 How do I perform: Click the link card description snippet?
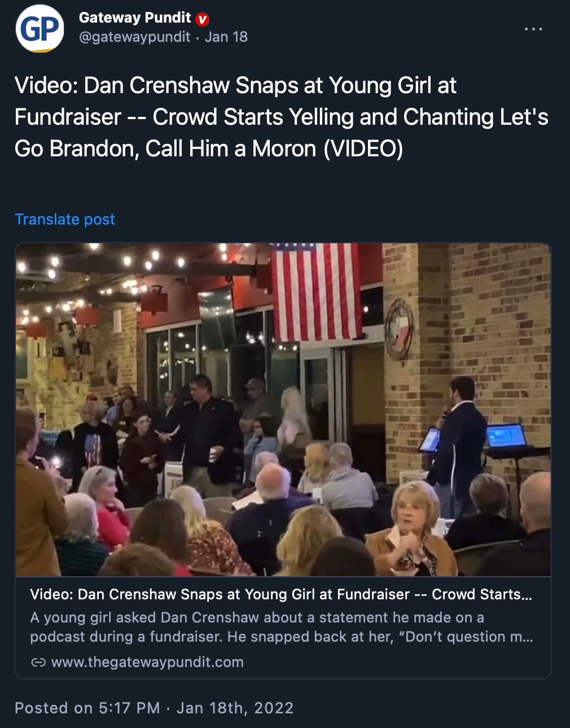click(x=281, y=627)
